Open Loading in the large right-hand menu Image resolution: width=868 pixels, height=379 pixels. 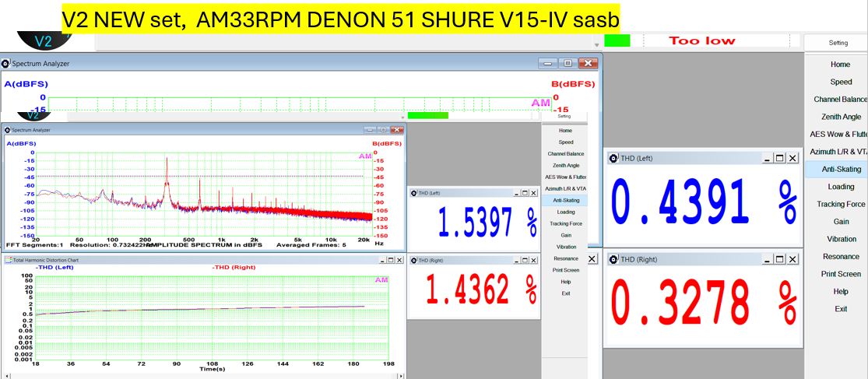click(x=840, y=187)
